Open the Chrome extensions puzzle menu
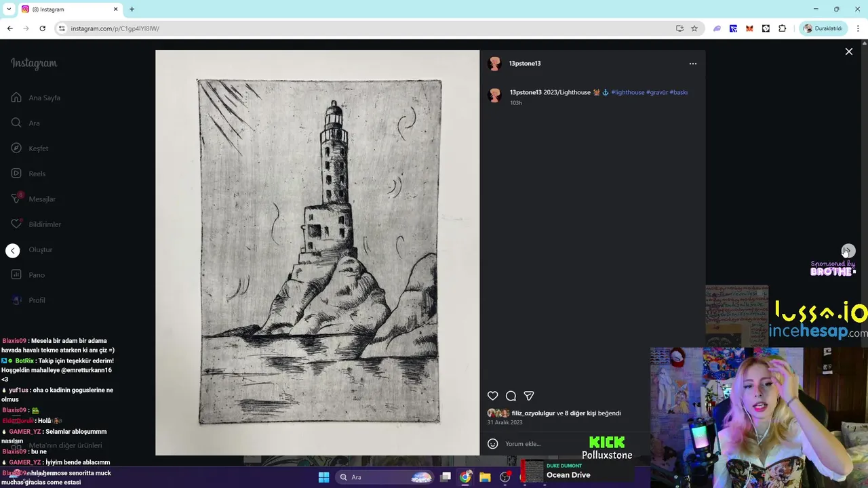Viewport: 868px width, 488px height. pos(782,28)
